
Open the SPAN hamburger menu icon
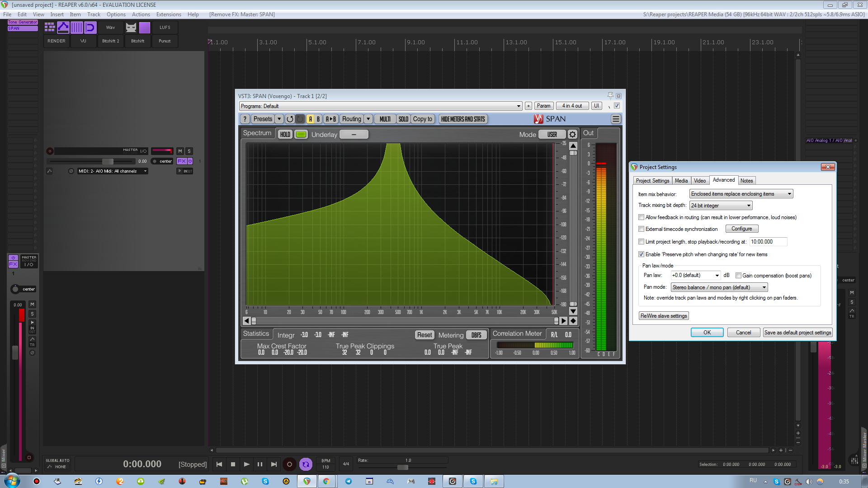point(616,119)
